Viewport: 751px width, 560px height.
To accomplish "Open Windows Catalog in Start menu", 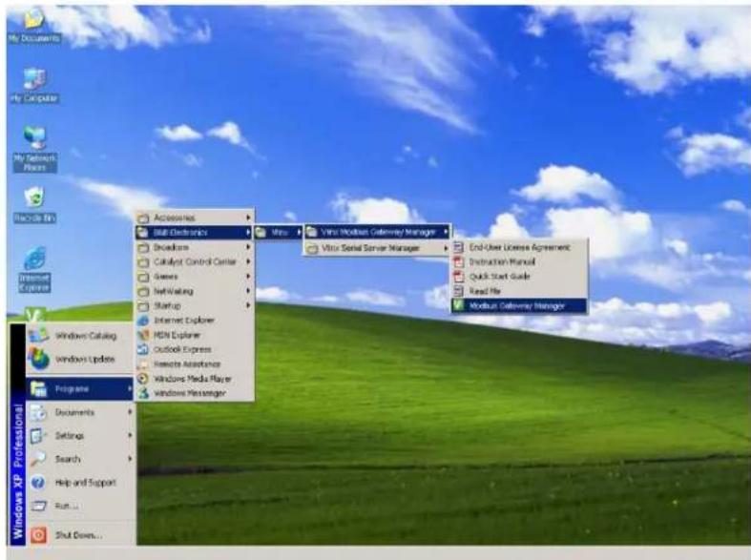I will 80,336.
